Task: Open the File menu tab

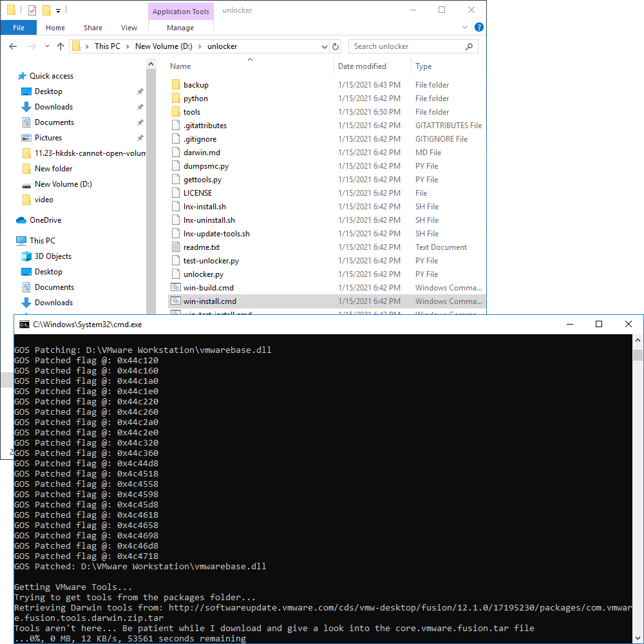Action: (19, 28)
